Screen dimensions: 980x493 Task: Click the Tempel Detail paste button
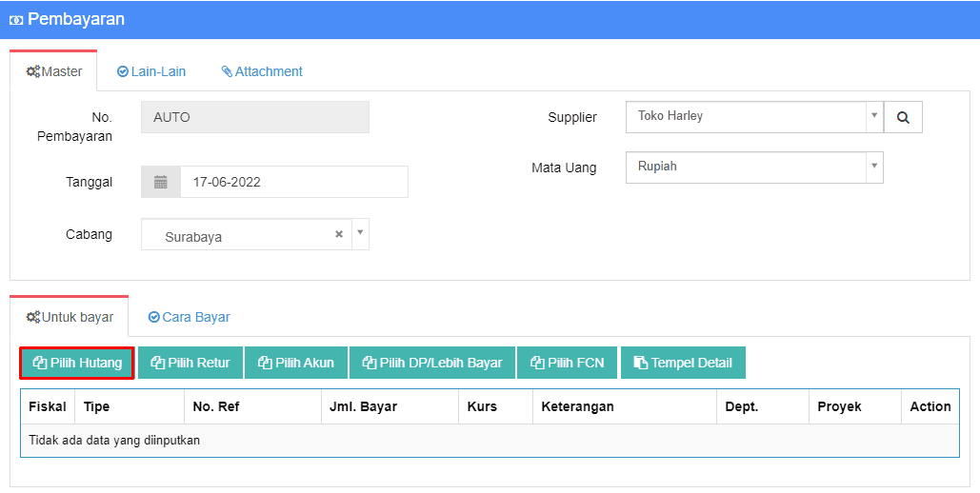683,363
